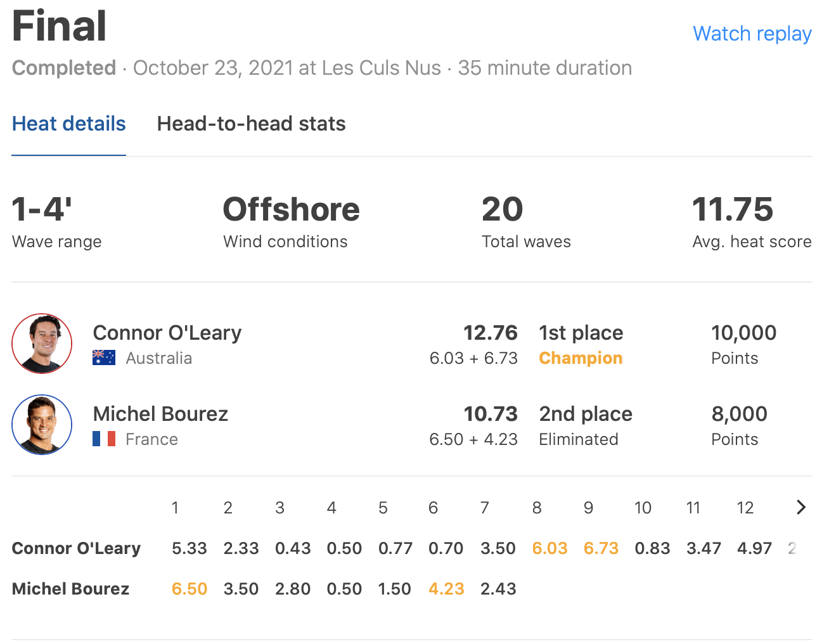Click Bourez's highlighted 6.50 wave score
This screenshot has width=829, height=644.
tap(190, 589)
